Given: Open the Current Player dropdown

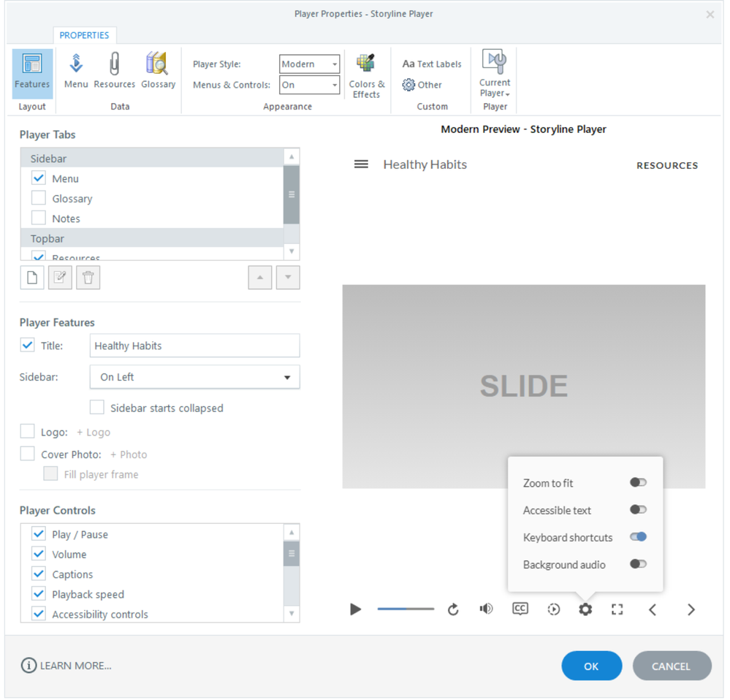Looking at the screenshot, I should 495,74.
